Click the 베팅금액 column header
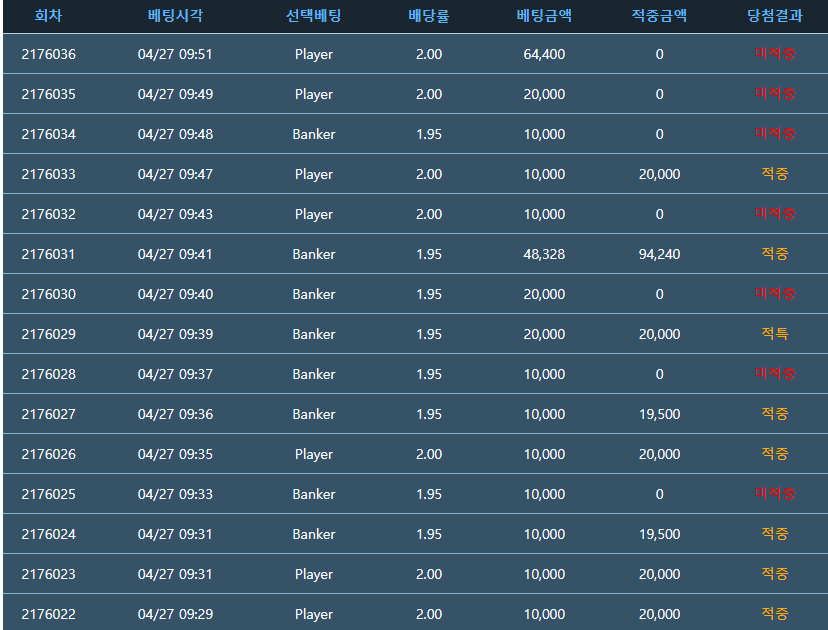 tap(544, 16)
